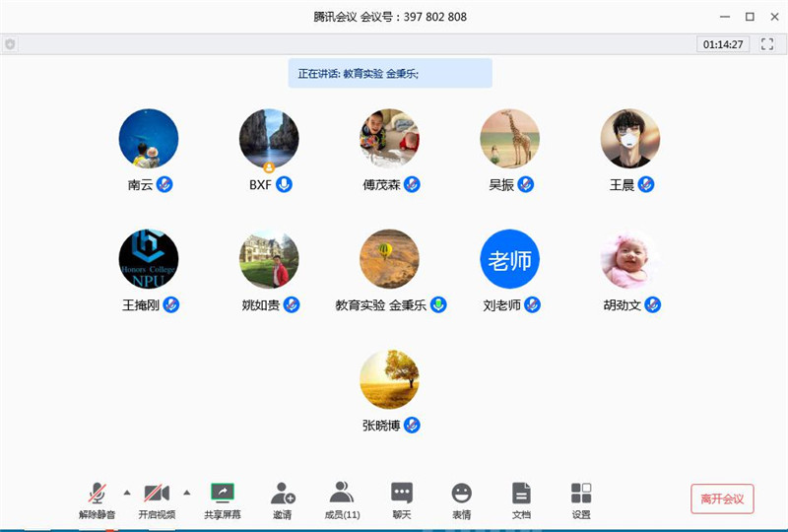Click muted mic icon next to 傅茂森

click(412, 184)
